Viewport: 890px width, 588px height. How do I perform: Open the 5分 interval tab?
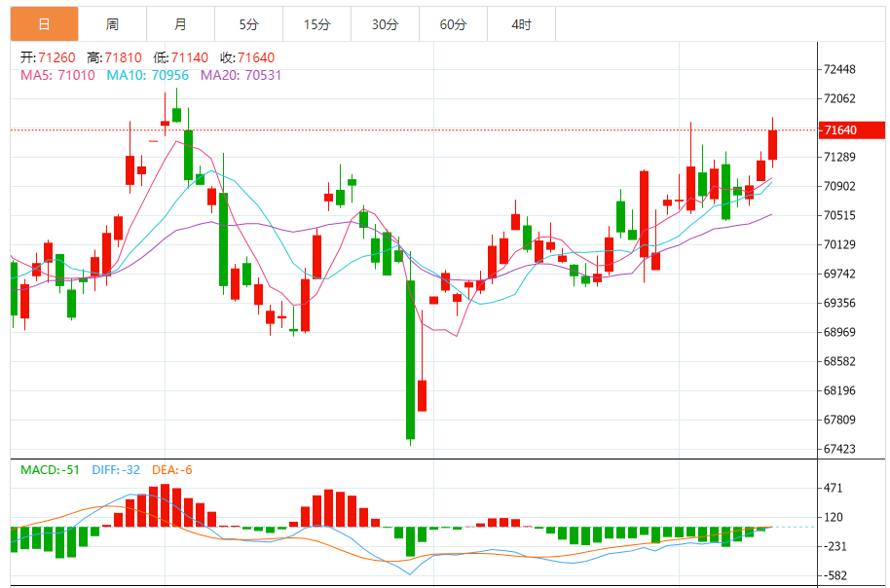248,24
